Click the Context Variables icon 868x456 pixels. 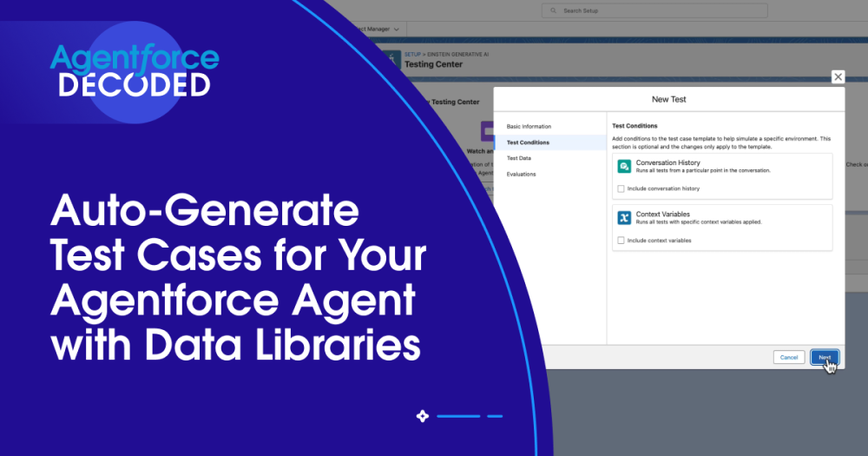[623, 217]
